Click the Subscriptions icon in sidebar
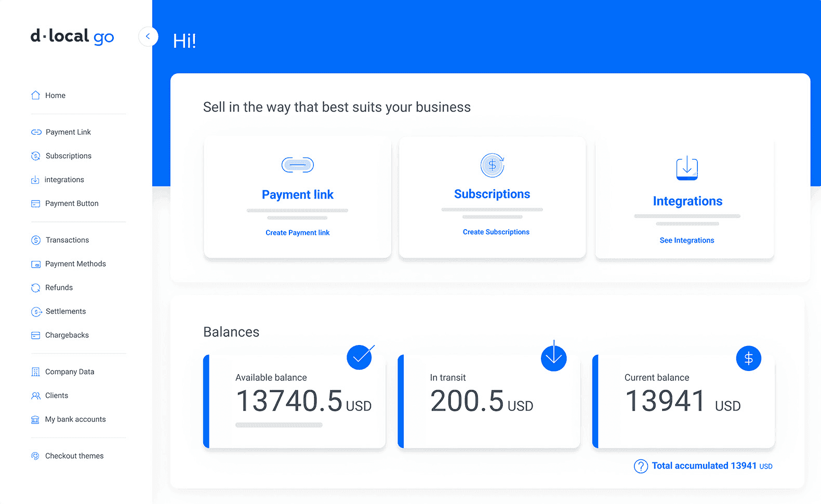Screen dimensions: 821x504 point(35,156)
